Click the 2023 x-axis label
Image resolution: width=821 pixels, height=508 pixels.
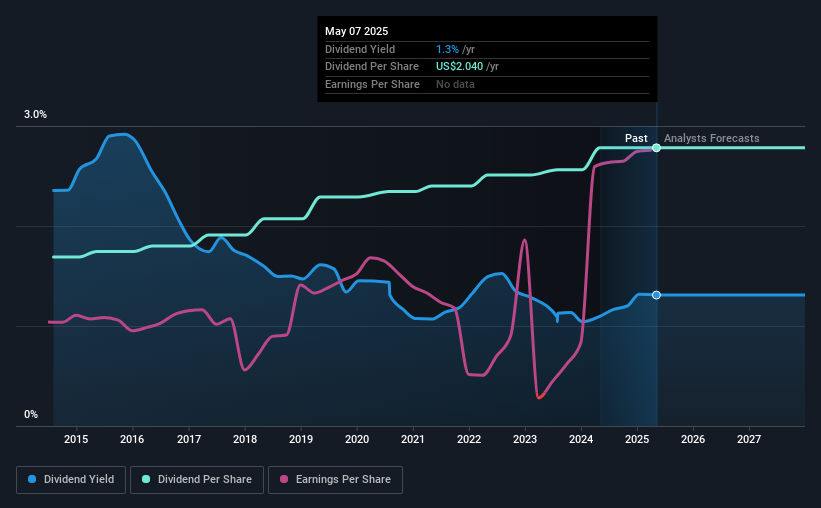pyautogui.click(x=525, y=439)
